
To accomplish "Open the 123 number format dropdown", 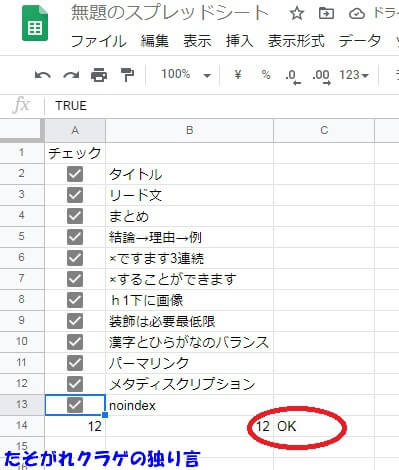I will [x=354, y=75].
